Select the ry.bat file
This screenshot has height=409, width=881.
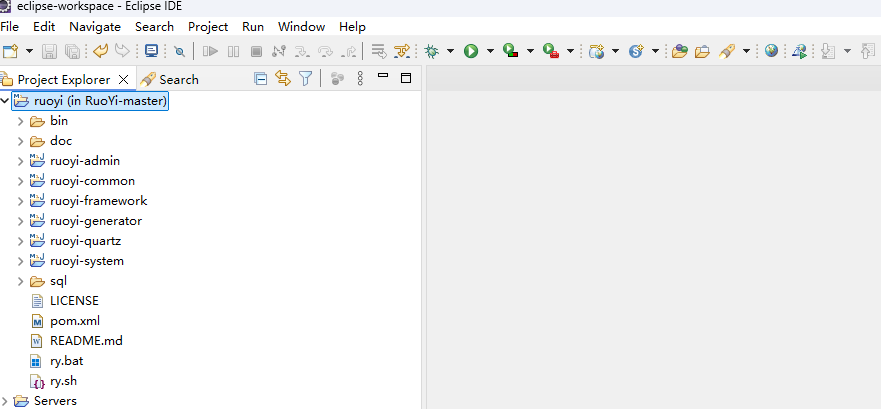[x=66, y=361]
